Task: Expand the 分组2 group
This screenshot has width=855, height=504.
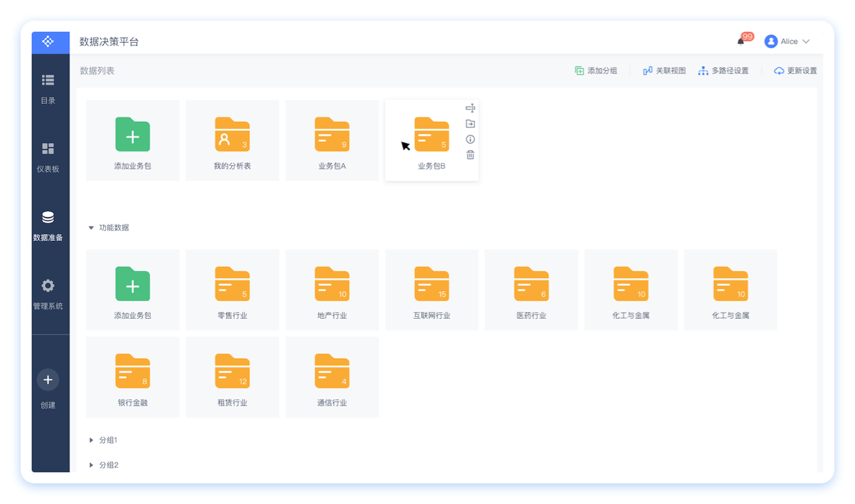Action: 91,465
